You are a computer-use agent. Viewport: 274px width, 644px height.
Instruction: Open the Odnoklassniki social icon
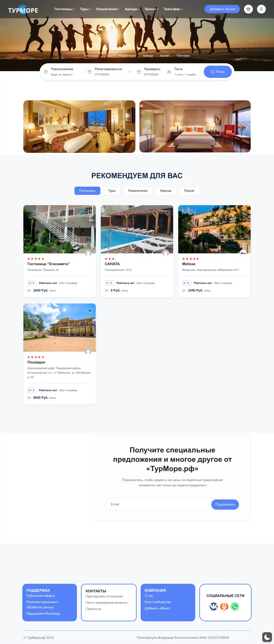pyautogui.click(x=224, y=606)
